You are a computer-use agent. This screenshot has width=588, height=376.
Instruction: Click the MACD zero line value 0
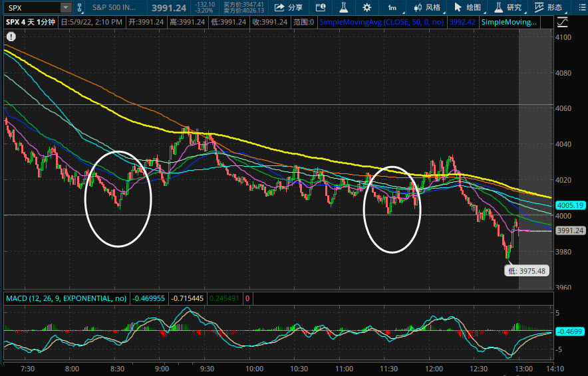click(247, 298)
